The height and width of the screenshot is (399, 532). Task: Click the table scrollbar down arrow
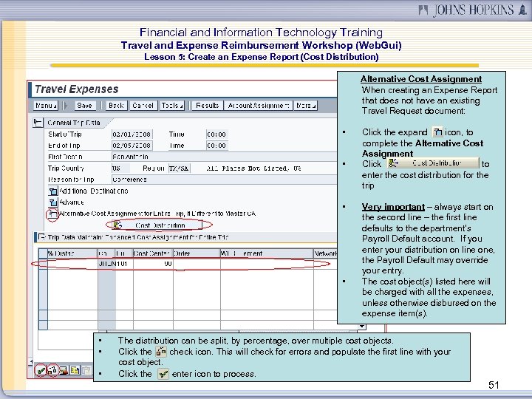coord(362,327)
